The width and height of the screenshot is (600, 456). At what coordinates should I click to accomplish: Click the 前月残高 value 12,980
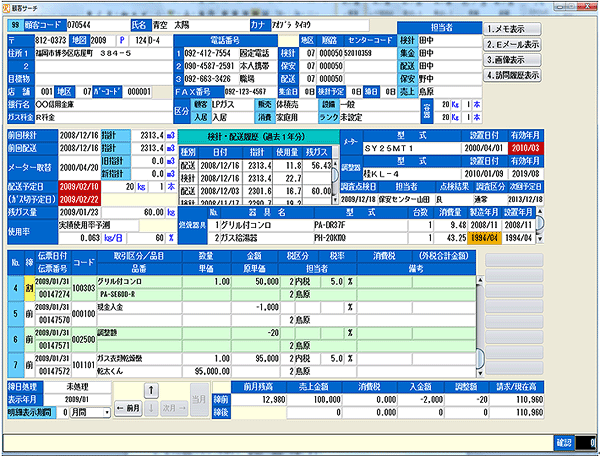coord(259,399)
